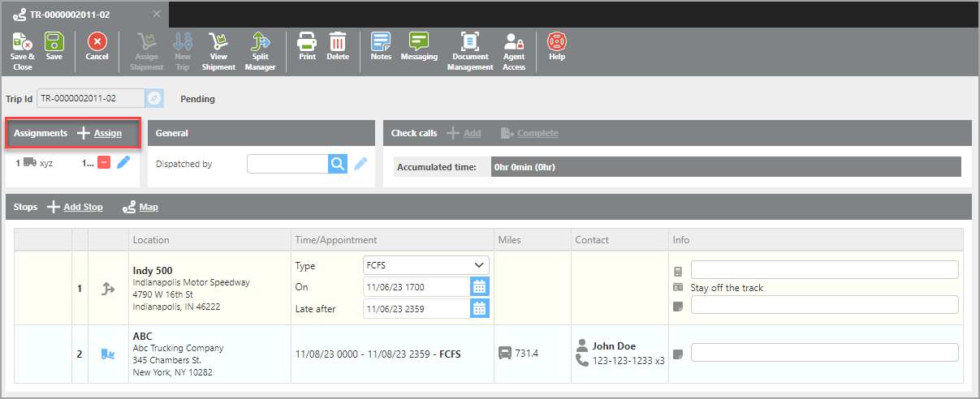This screenshot has width=980, height=399.
Task: Close the TR-0000002011-02 tab
Action: [157, 15]
